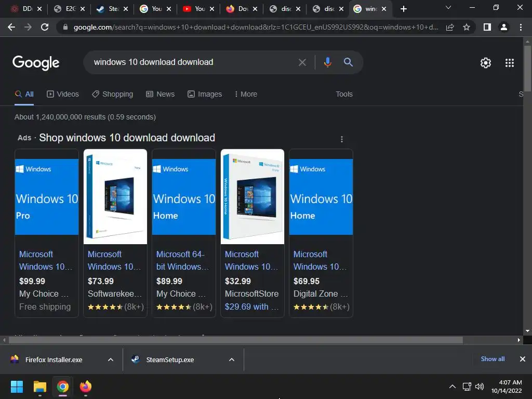Image resolution: width=532 pixels, height=399 pixels.
Task: Click the Chrome taskbar icon
Action: (63, 387)
